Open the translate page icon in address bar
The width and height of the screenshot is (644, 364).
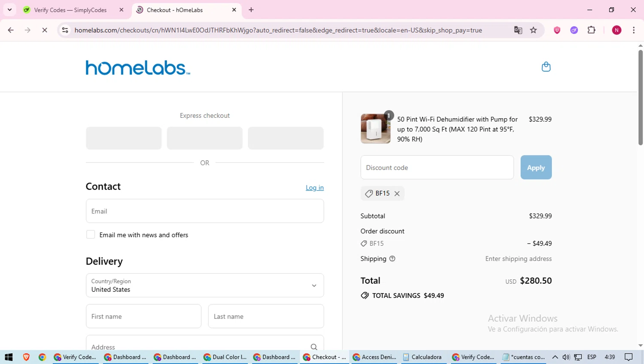518,30
